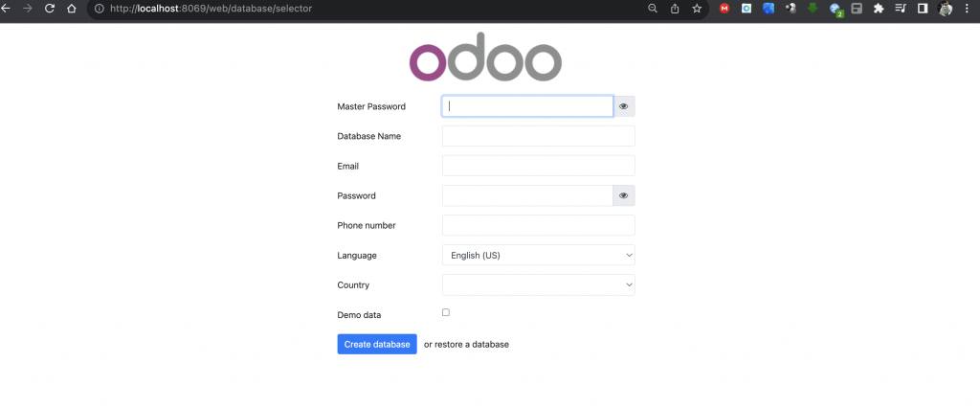Open the green download arrow extension
The width and height of the screenshot is (980, 408).
click(813, 9)
